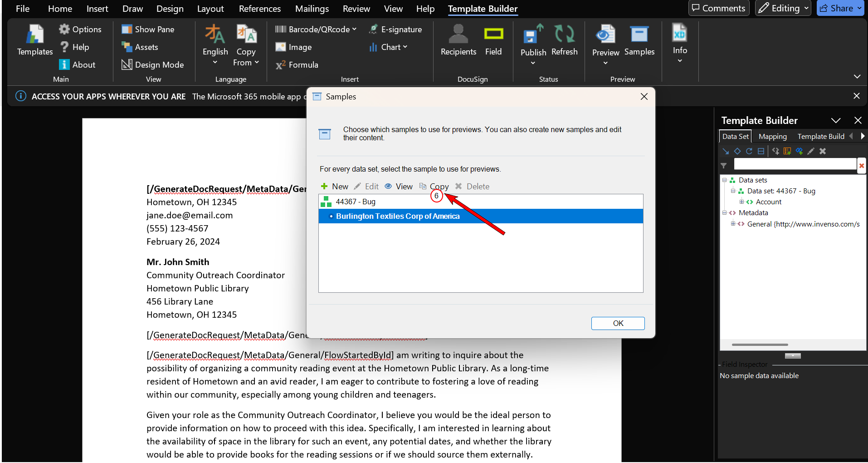Click the data set filter text box
This screenshot has height=463, width=868.
pyautogui.click(x=795, y=164)
